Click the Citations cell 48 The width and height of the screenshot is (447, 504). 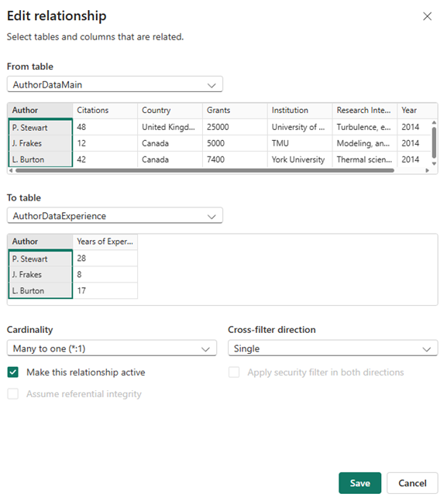tap(105, 127)
